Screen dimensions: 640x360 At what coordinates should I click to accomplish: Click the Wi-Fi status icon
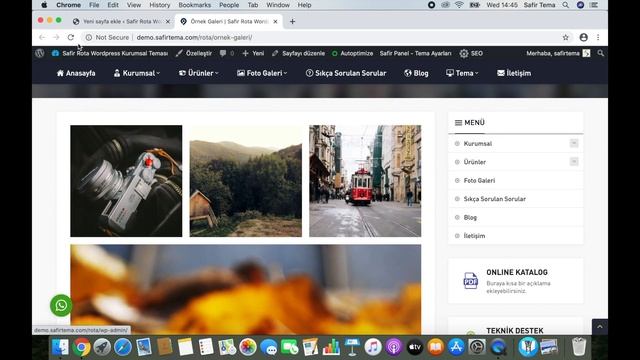459,5
